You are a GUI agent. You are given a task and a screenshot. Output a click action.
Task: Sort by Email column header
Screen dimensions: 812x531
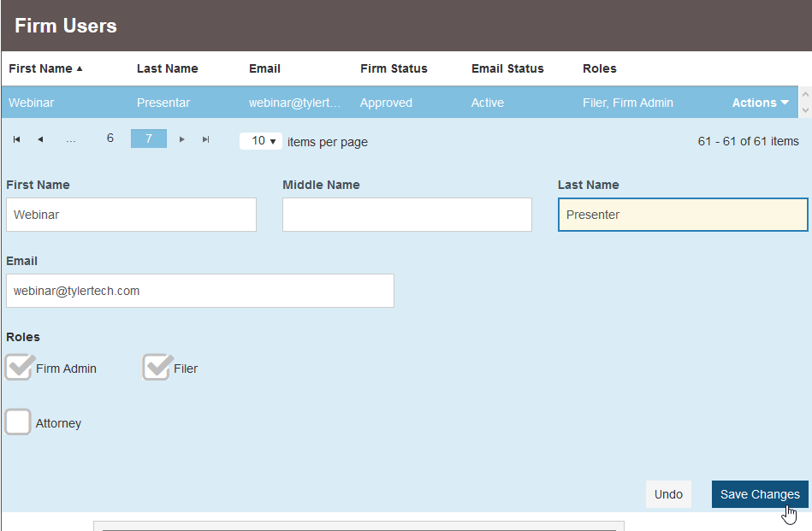pyautogui.click(x=264, y=68)
